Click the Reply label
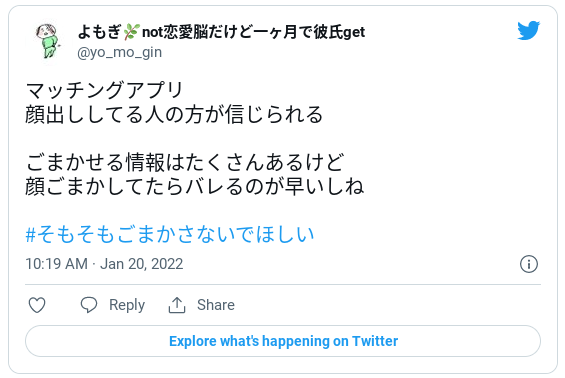The image size is (565, 378). [127, 305]
